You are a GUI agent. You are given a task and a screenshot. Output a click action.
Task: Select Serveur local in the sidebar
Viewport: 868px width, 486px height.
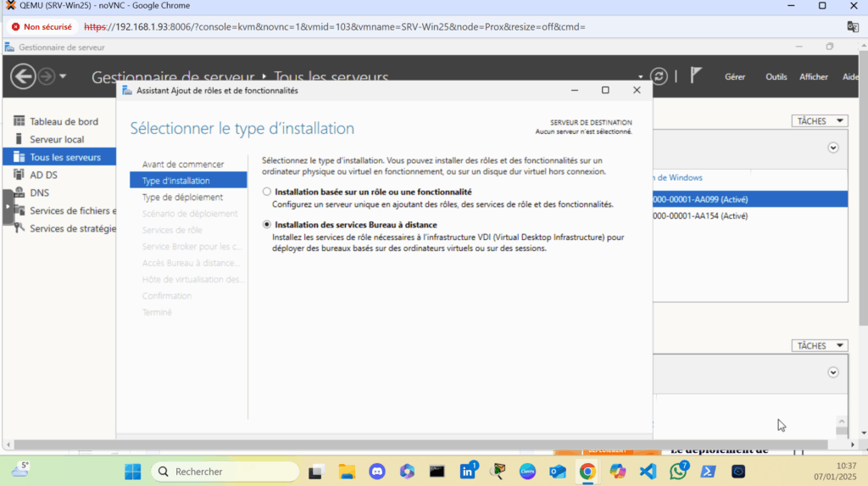(57, 139)
